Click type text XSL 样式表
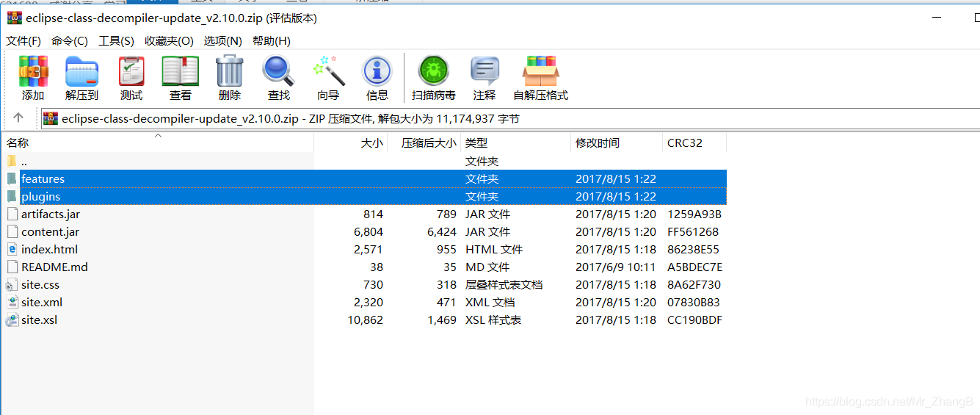 tap(493, 320)
